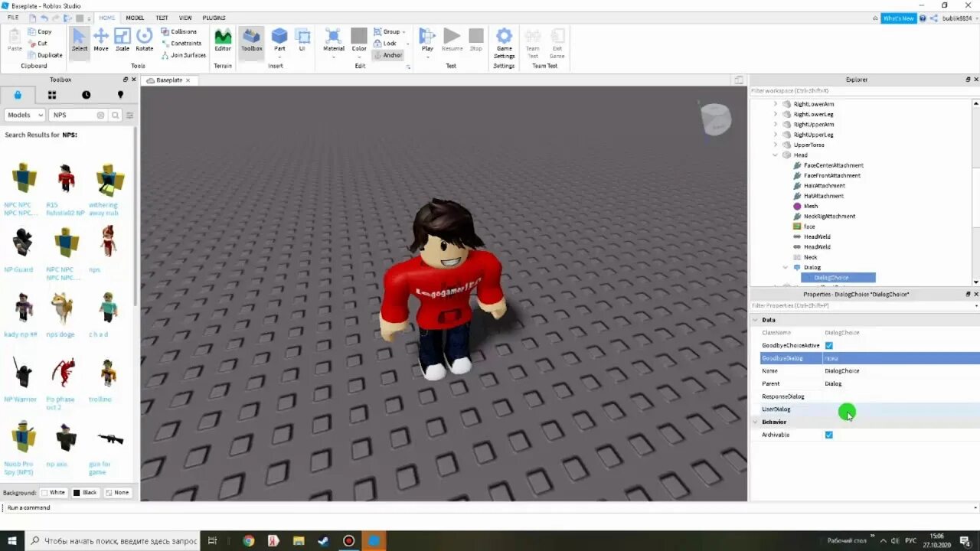Open Windows Start menu
The height and width of the screenshot is (551, 980).
tap(12, 540)
